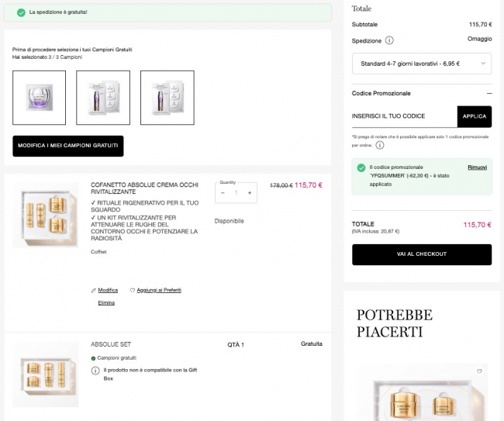Click 'La spedizione è gratuita!' message
The height and width of the screenshot is (421, 504).
pos(58,12)
